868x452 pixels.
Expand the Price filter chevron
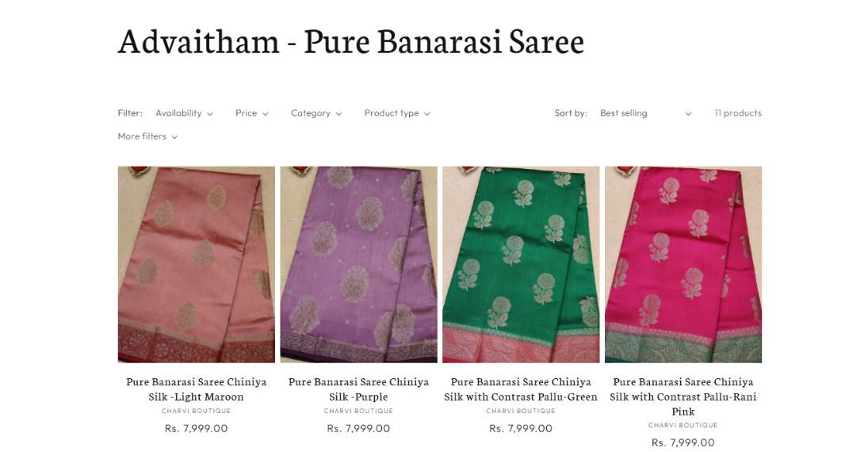click(266, 113)
